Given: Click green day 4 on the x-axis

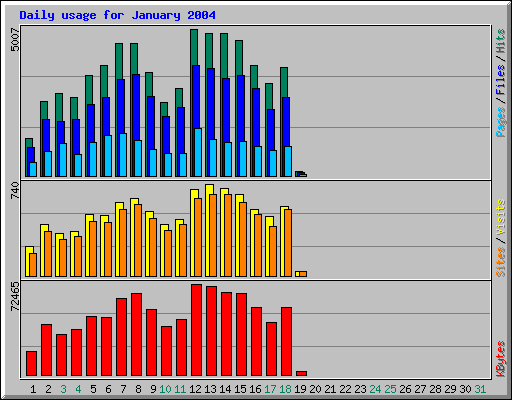Looking at the screenshot, I should (78, 389).
